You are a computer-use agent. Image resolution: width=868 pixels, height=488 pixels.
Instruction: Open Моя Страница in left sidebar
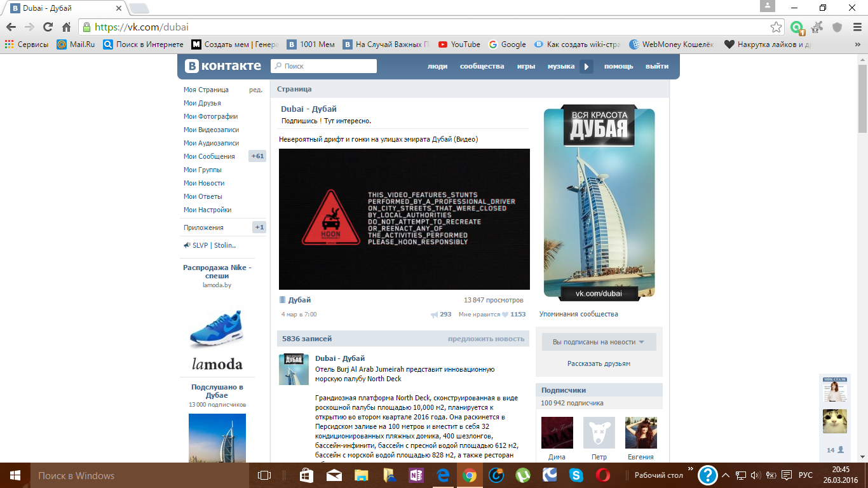pyautogui.click(x=206, y=90)
